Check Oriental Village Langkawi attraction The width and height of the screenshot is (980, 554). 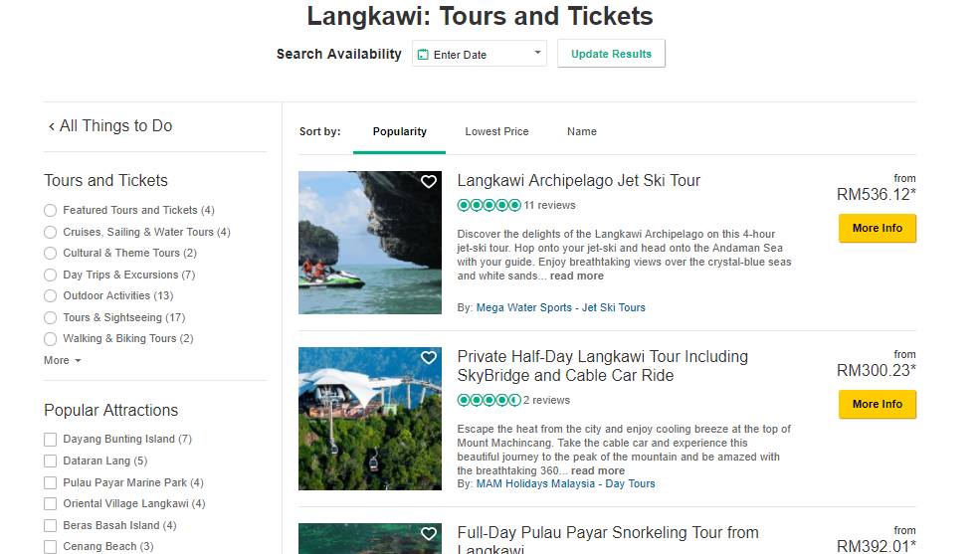point(50,504)
